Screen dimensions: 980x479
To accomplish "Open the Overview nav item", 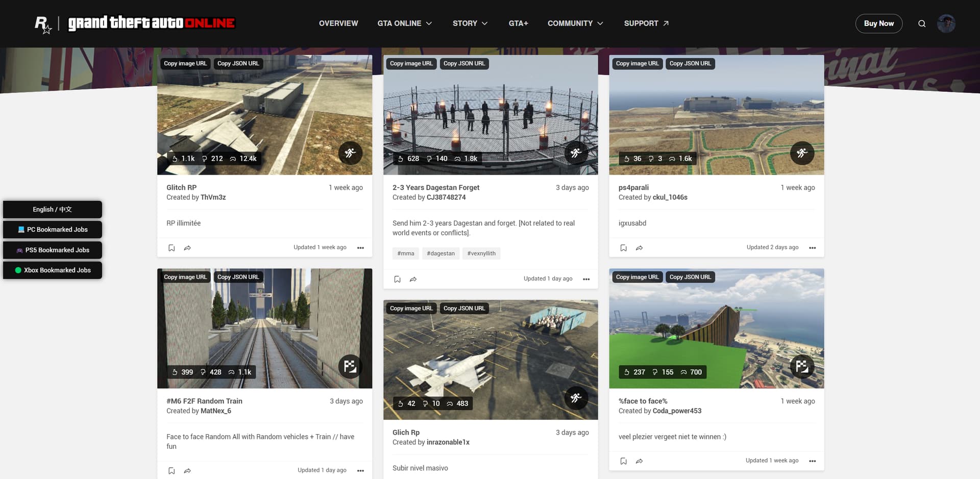I will coord(338,23).
